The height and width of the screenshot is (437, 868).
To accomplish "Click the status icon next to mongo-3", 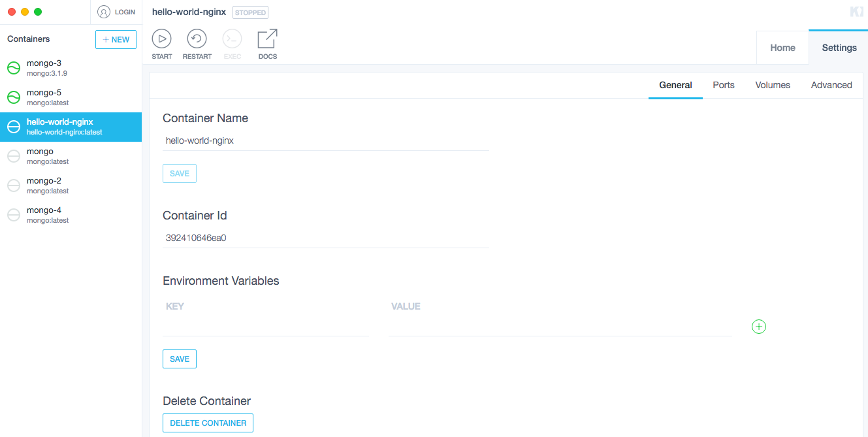I will point(13,67).
